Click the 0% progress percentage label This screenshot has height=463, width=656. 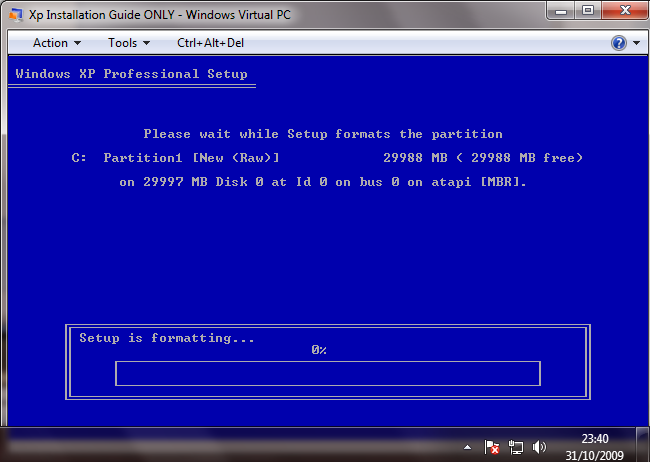pyautogui.click(x=319, y=350)
